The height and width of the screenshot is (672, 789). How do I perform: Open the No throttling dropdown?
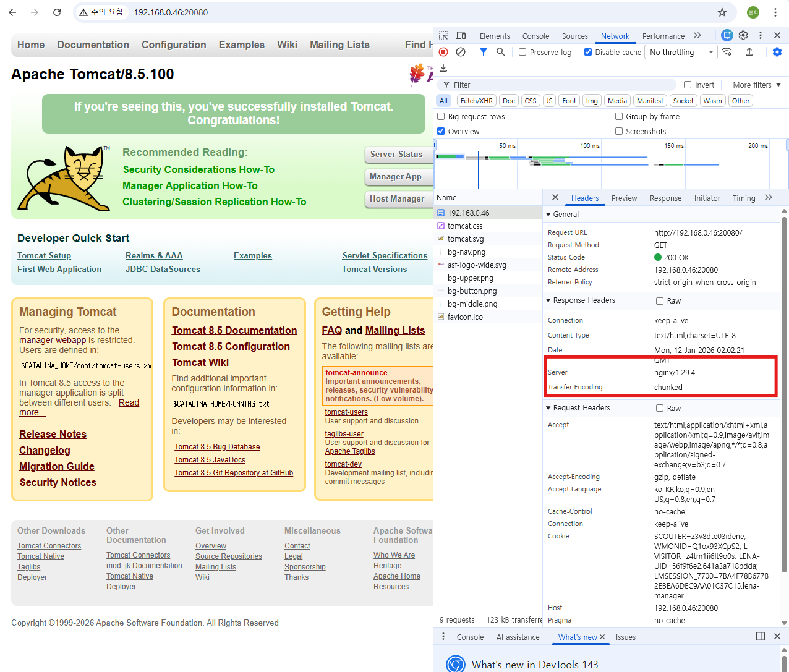point(681,52)
